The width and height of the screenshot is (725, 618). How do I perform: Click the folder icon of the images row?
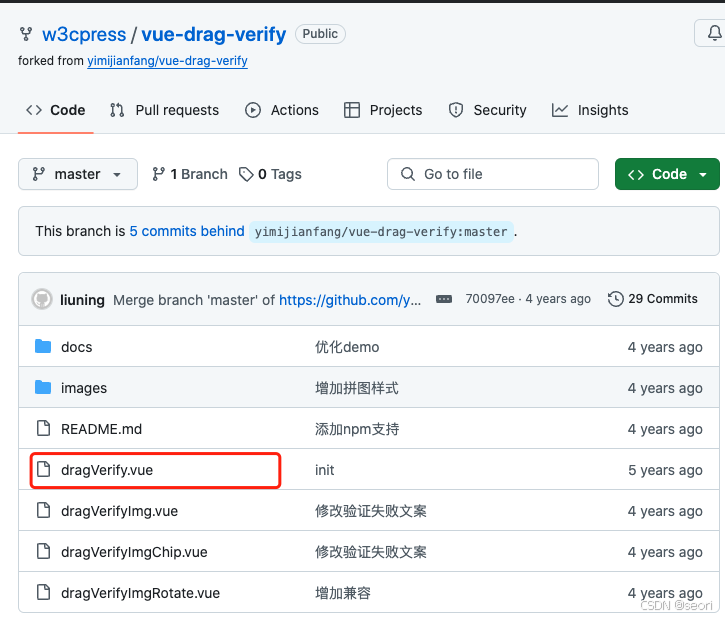(43, 387)
